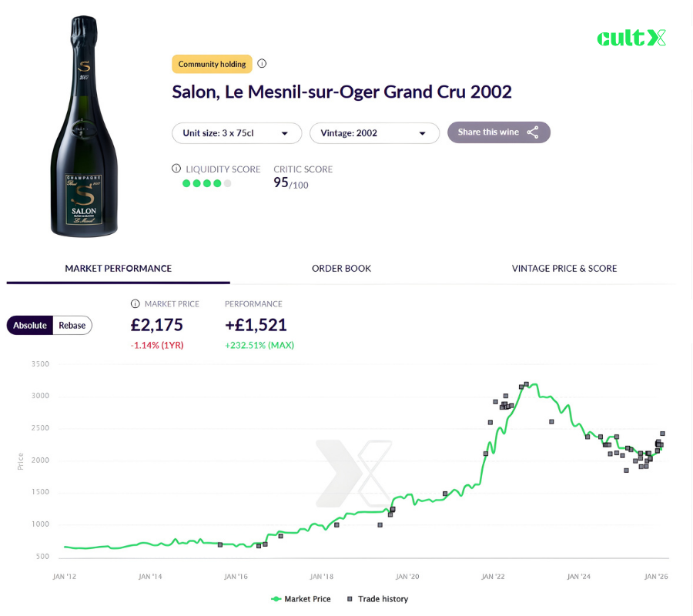Open the Vintage Price & Score tab

point(564,269)
